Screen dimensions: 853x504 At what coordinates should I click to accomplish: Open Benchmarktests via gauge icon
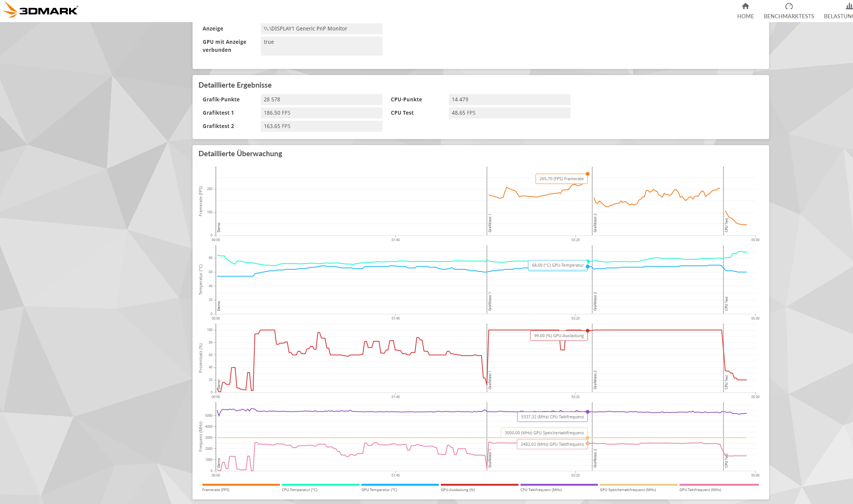point(789,6)
